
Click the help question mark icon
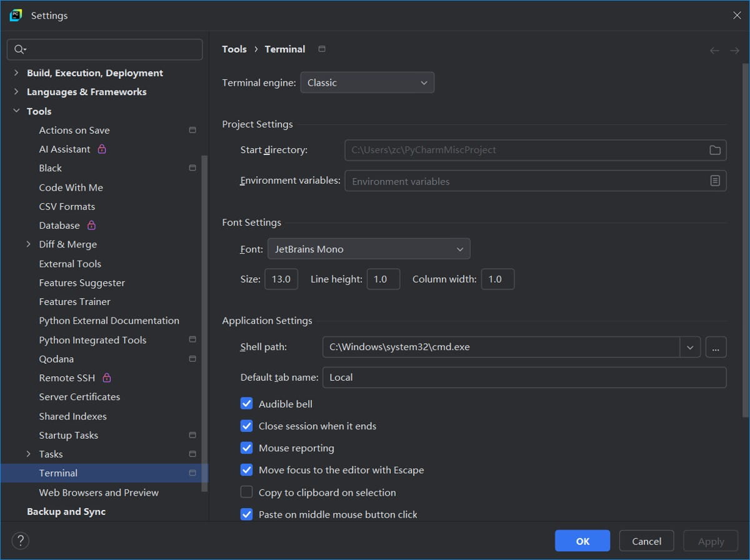tap(21, 541)
